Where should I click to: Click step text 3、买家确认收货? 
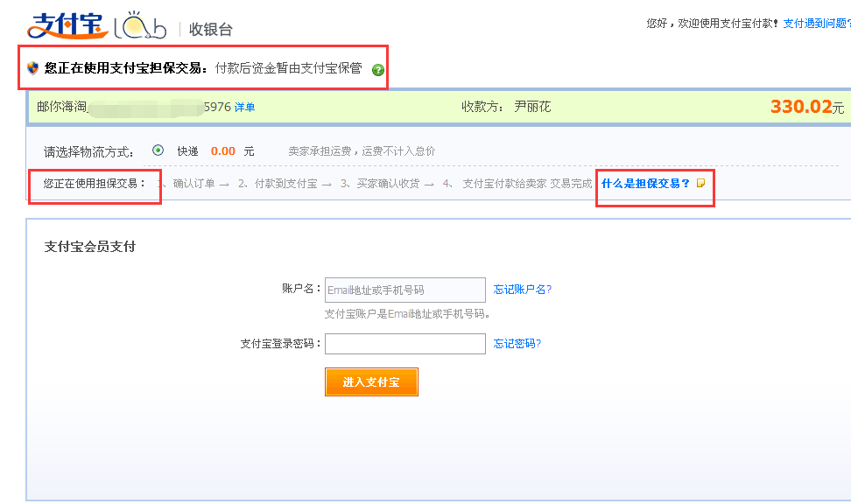380,184
